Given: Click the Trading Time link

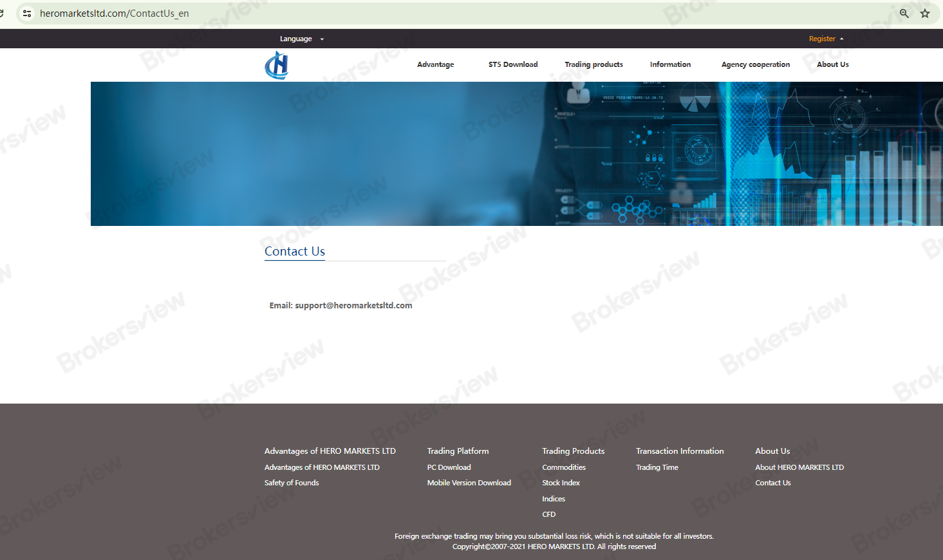Looking at the screenshot, I should [x=657, y=467].
